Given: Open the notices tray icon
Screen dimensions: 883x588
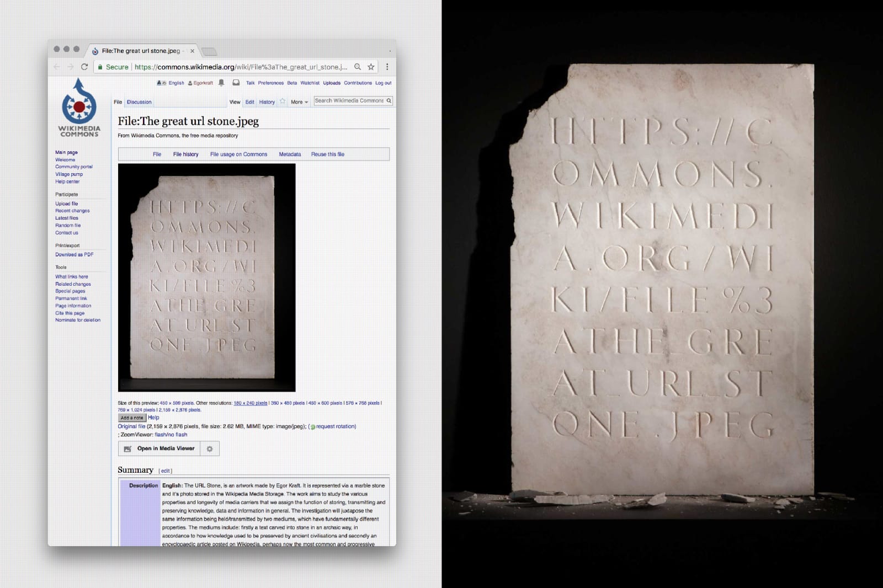Looking at the screenshot, I should tap(236, 83).
